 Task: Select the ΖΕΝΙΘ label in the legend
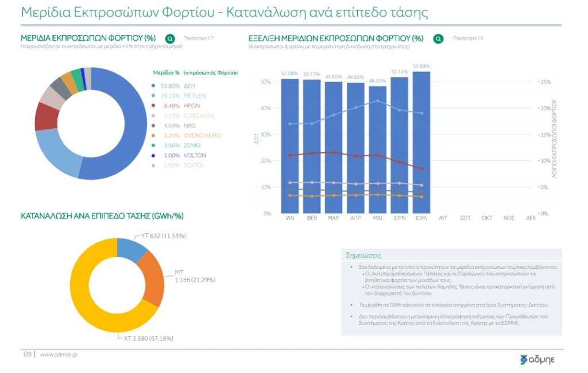tap(192, 145)
